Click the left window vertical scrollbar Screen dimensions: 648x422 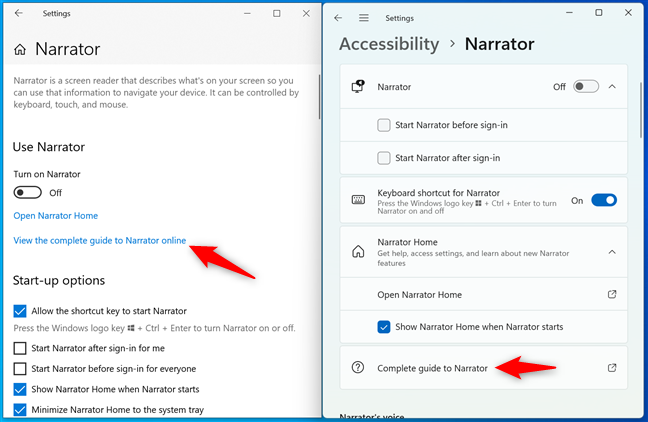click(x=319, y=97)
